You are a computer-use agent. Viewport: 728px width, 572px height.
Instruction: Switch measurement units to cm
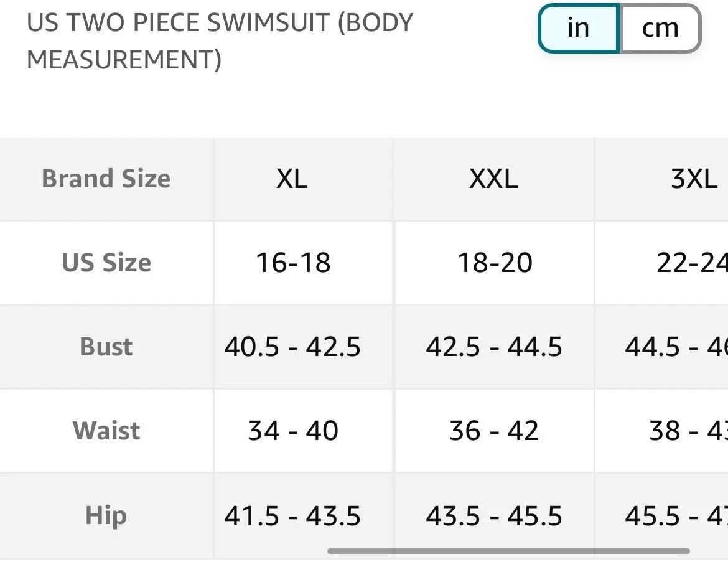(660, 29)
